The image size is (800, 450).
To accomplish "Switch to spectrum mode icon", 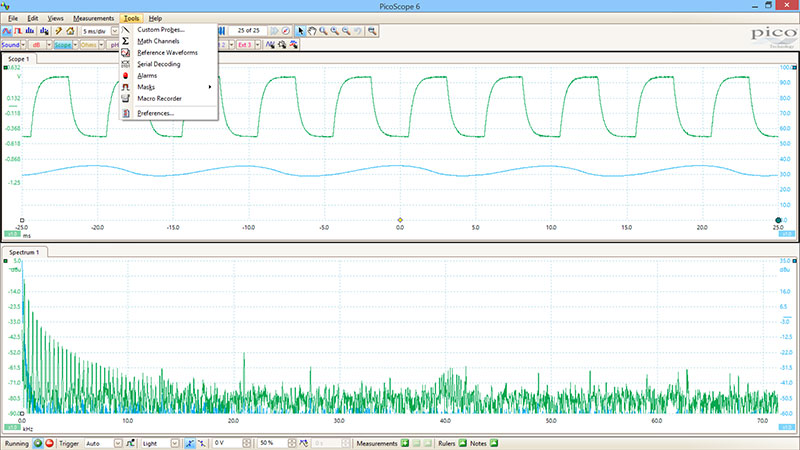I will click(x=32, y=31).
